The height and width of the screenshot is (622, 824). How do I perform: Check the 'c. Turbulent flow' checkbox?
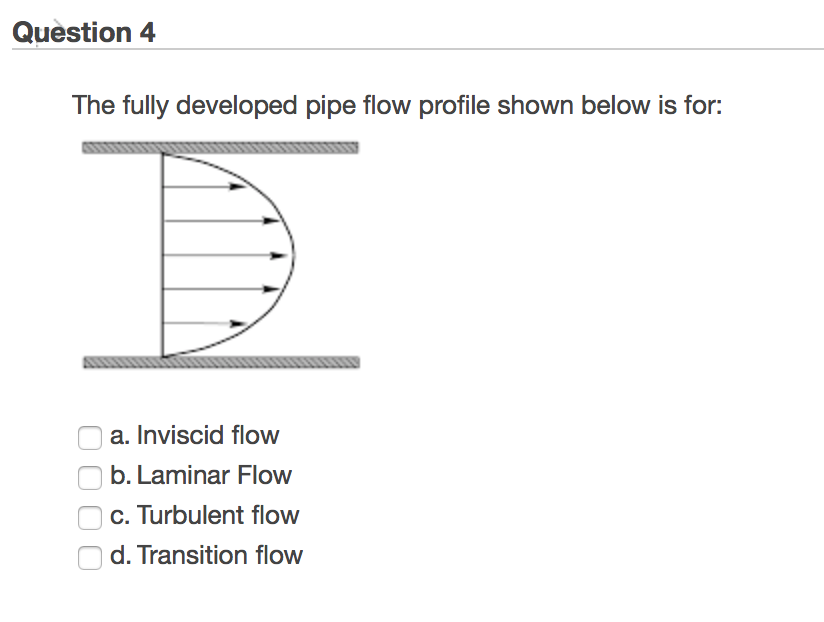click(x=89, y=517)
